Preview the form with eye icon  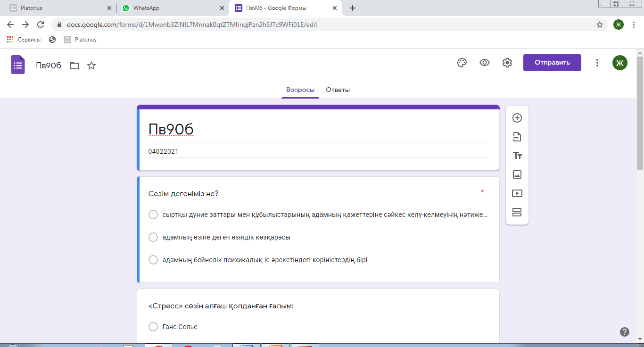pos(485,63)
